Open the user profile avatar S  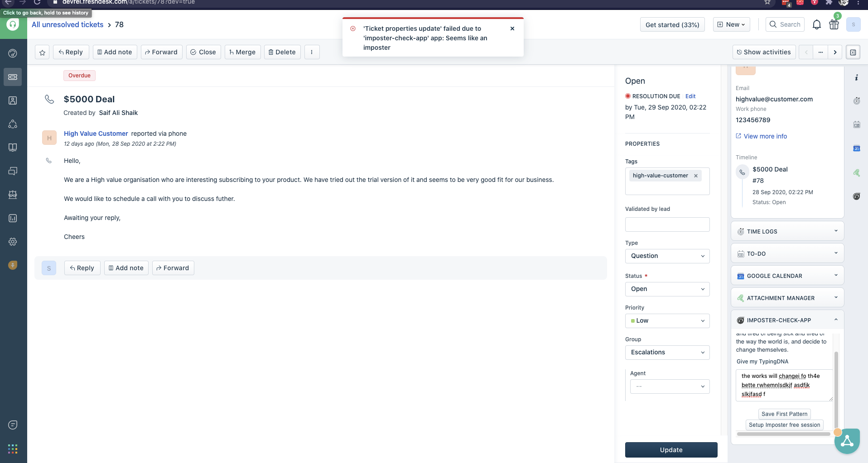click(853, 24)
